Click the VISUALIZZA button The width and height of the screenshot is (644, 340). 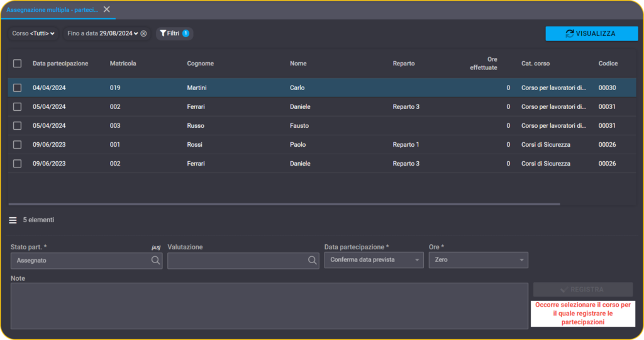(591, 34)
